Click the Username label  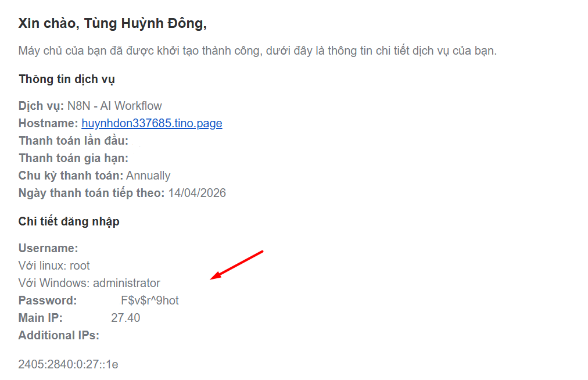pos(48,248)
